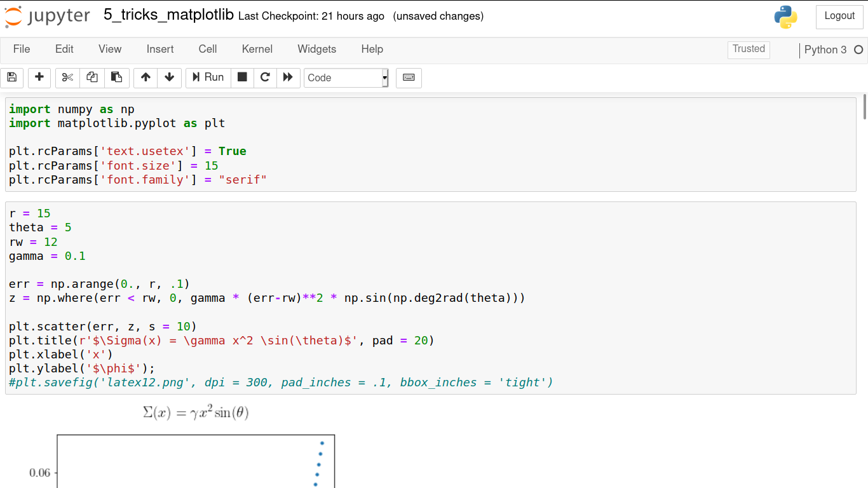868x488 pixels.
Task: Insert a new cell below with plus icon
Action: pyautogui.click(x=39, y=78)
